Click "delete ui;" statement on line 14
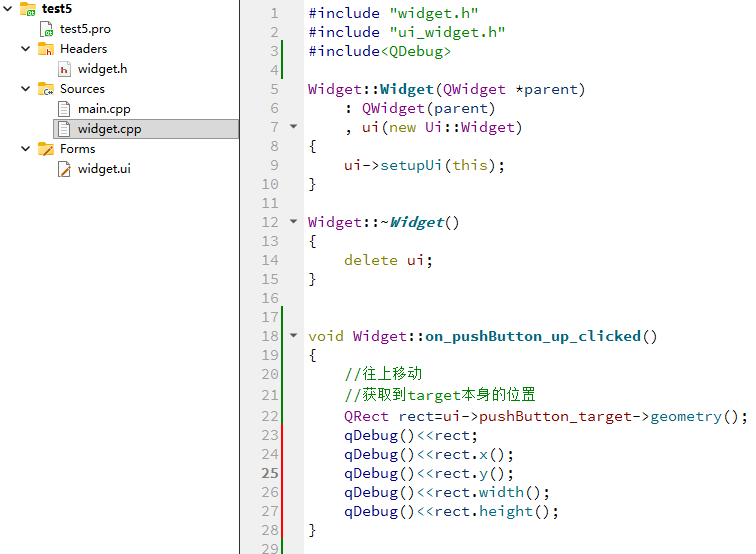The width and height of the screenshot is (756, 554). point(389,260)
